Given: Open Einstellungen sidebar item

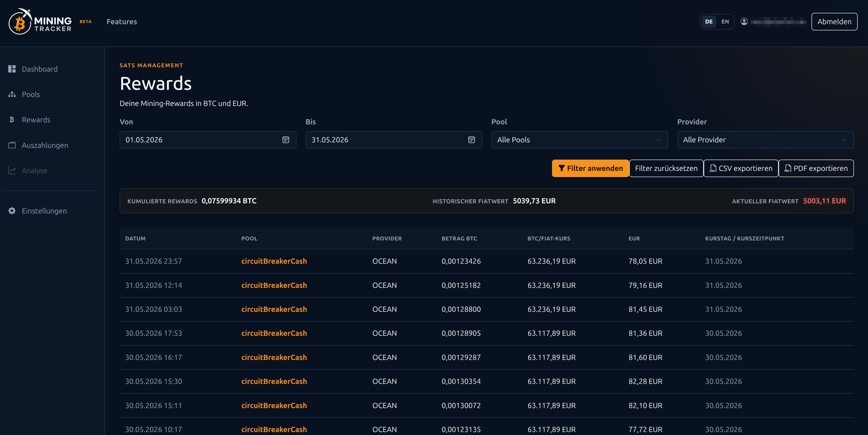Looking at the screenshot, I should (44, 211).
